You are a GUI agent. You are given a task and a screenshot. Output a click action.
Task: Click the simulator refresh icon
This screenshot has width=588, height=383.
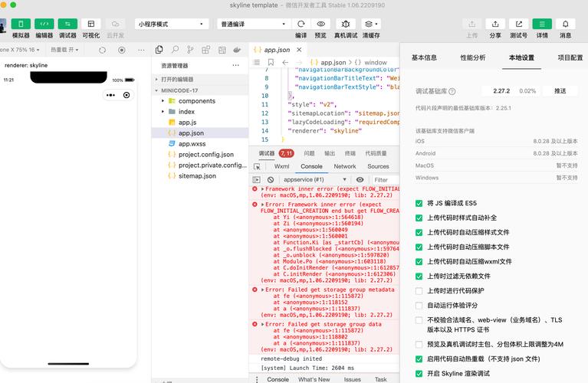103,50
